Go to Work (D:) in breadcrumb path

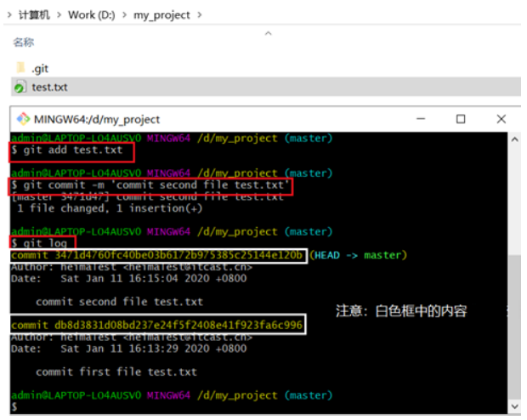(92, 14)
